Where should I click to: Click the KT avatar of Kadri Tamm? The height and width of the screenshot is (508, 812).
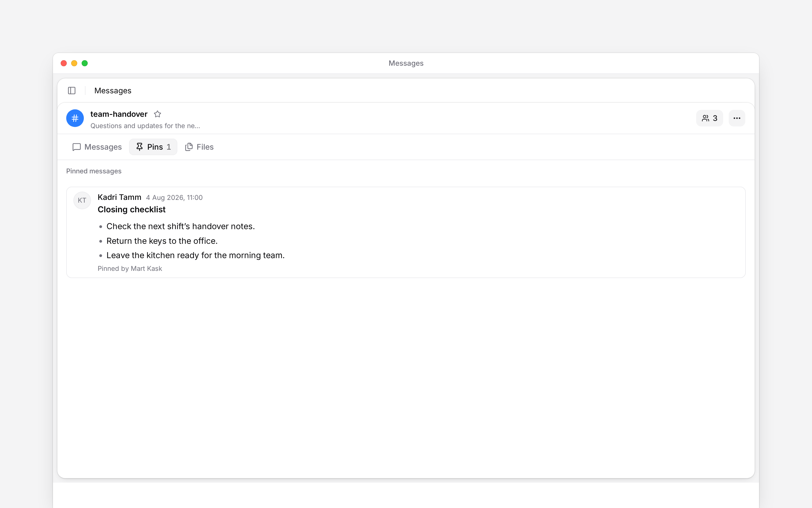[82, 201]
